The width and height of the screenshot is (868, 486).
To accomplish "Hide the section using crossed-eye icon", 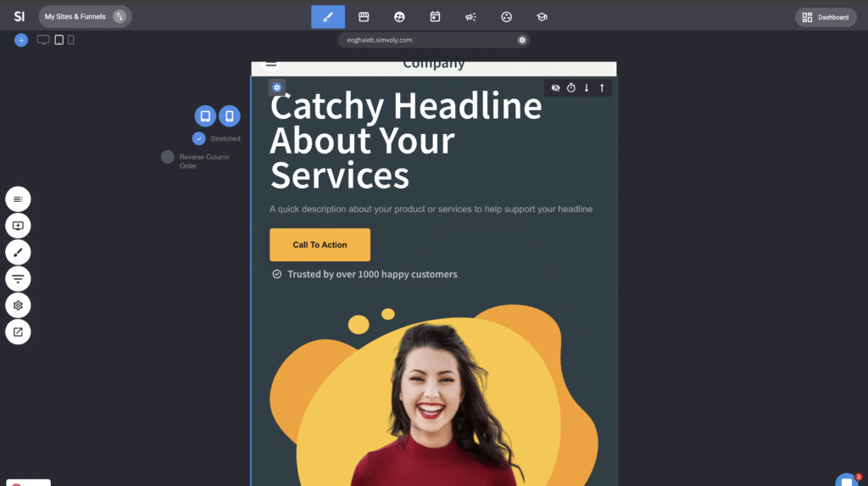I will 556,87.
